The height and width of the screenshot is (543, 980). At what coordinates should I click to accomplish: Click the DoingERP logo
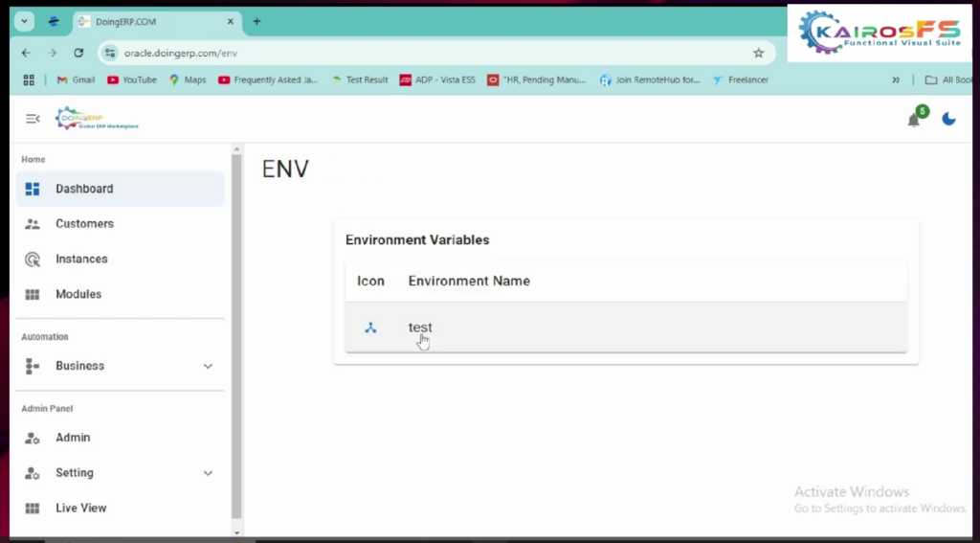[x=97, y=119]
